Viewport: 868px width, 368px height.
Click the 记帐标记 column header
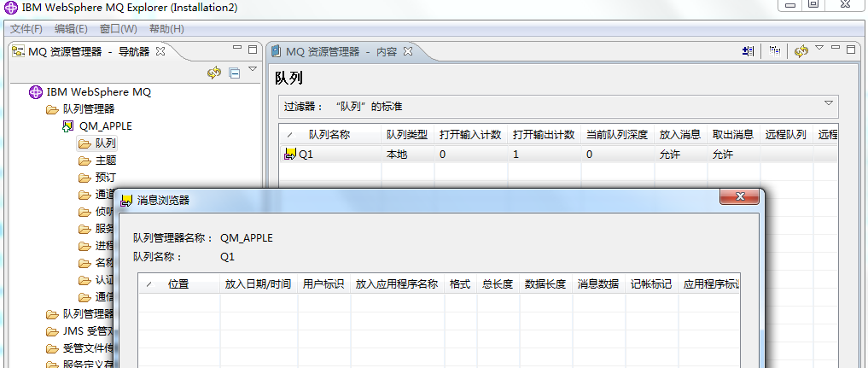[651, 284]
